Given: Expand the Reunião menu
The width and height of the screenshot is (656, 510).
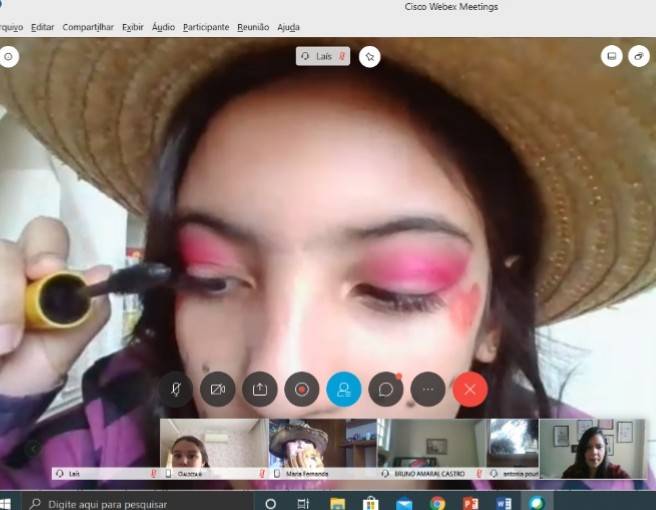Looking at the screenshot, I should pyautogui.click(x=253, y=27).
